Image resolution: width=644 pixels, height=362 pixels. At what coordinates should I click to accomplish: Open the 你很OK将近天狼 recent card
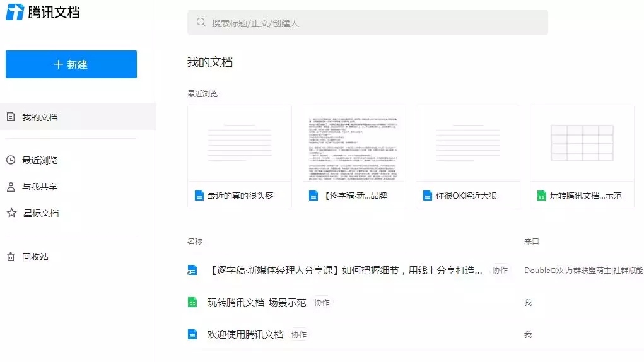[468, 157]
